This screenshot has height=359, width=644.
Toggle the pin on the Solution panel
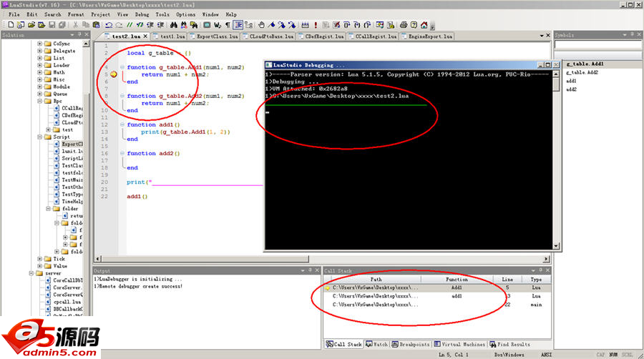(x=79, y=35)
